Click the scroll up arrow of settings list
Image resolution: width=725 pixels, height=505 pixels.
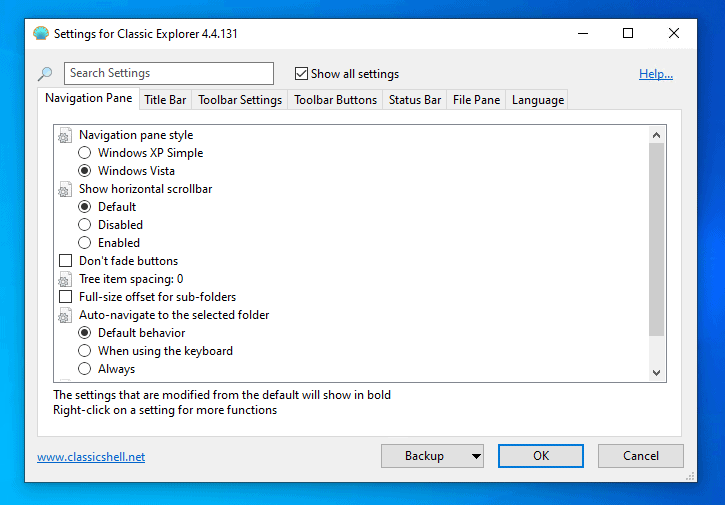point(656,135)
